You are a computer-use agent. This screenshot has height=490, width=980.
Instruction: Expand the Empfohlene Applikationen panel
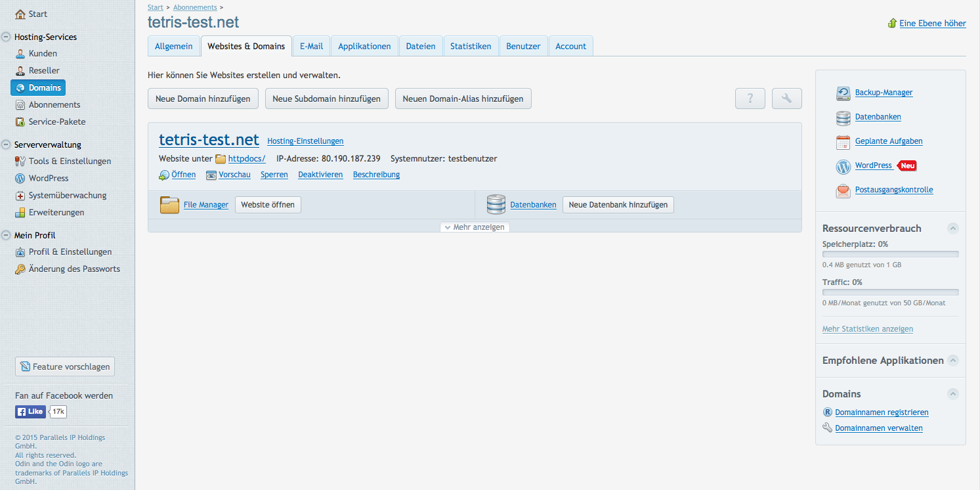952,361
